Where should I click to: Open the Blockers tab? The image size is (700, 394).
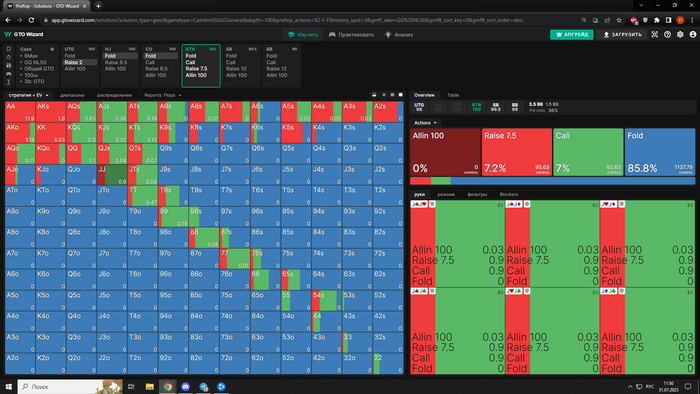click(x=508, y=194)
